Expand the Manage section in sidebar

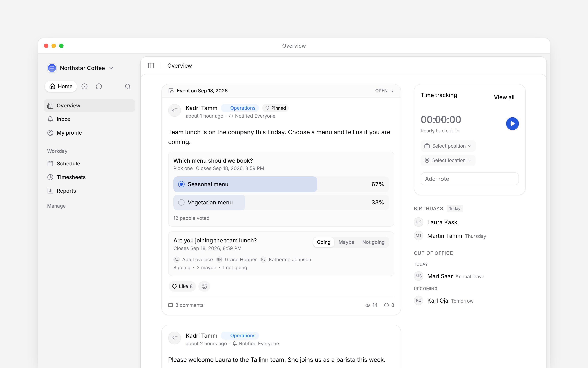(x=56, y=206)
